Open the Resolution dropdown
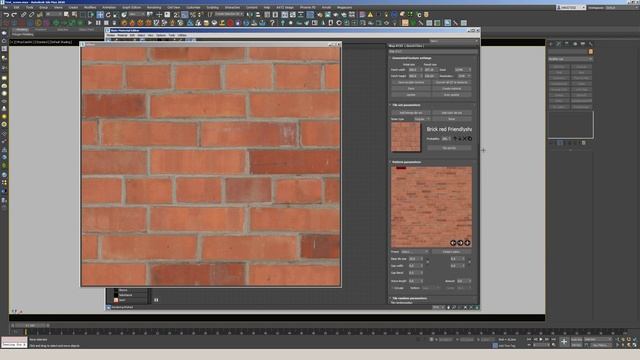This screenshot has width=640, height=360. (464, 76)
